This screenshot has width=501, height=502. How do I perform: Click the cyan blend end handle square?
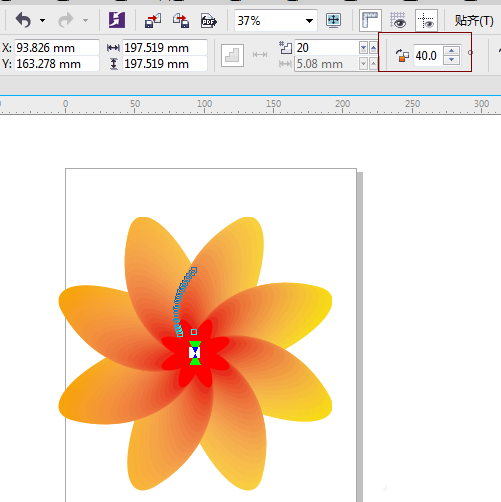(194, 332)
